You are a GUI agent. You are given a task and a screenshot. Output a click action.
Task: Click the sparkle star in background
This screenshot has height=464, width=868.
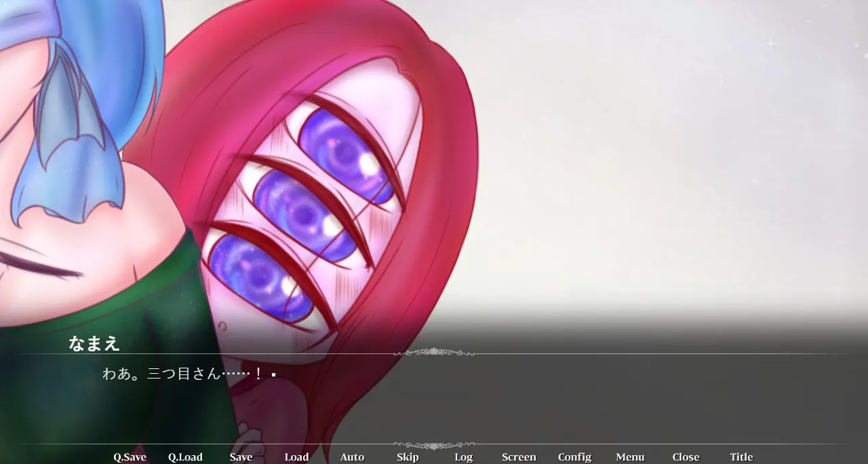[772, 43]
